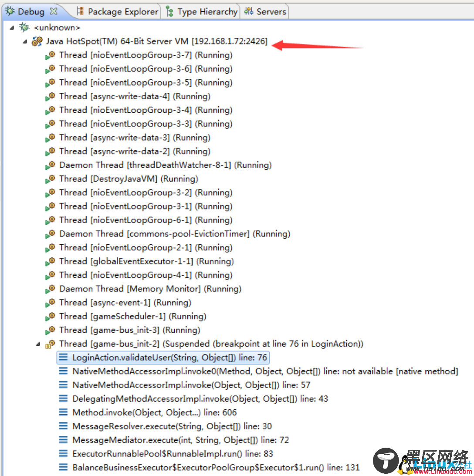The height and width of the screenshot is (476, 474).
Task: Select MessageResolver.execute line 30 frame
Action: (172, 426)
